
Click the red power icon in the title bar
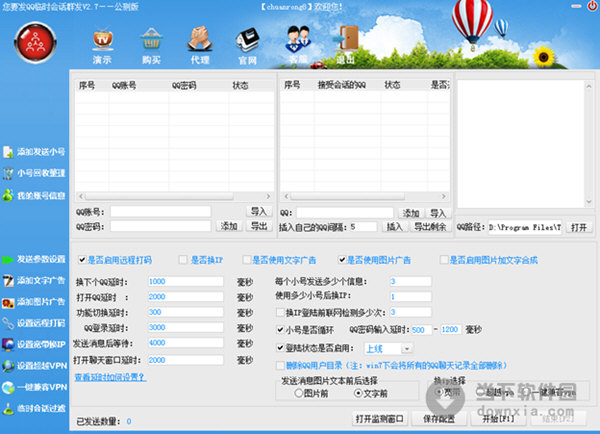point(592,6)
